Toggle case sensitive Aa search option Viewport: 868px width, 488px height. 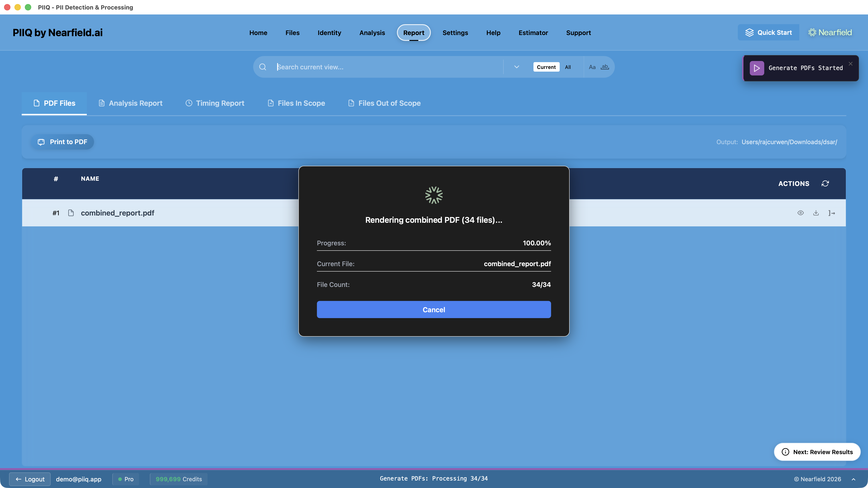click(x=592, y=67)
